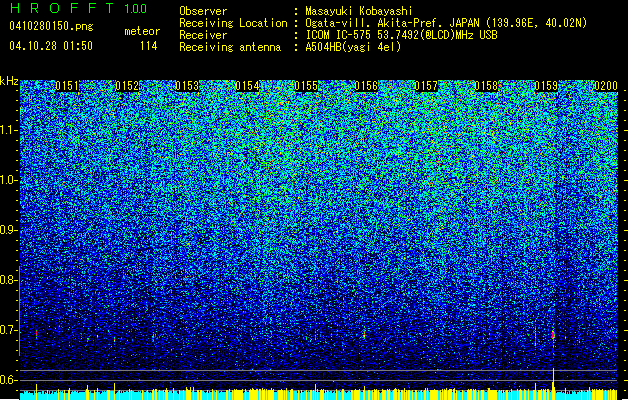Click the 0154 time marker
This screenshot has width=629, height=400.
[247, 86]
